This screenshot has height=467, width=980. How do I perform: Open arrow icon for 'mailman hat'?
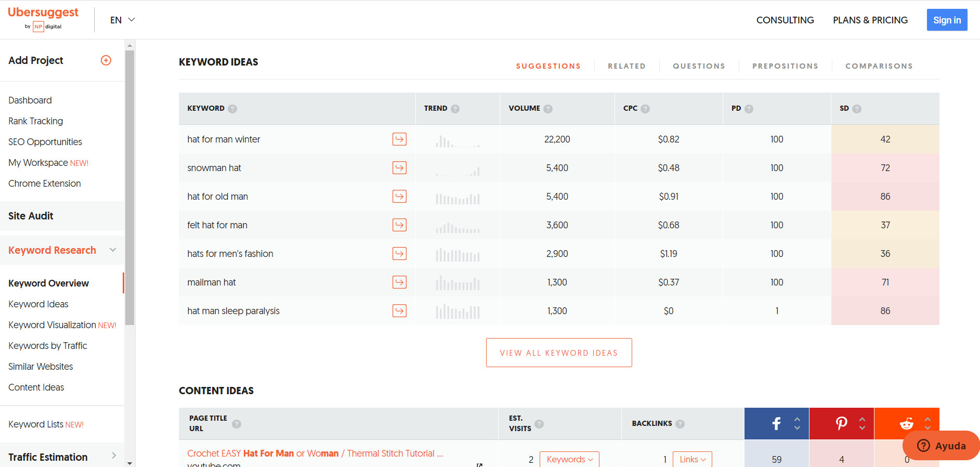point(399,282)
